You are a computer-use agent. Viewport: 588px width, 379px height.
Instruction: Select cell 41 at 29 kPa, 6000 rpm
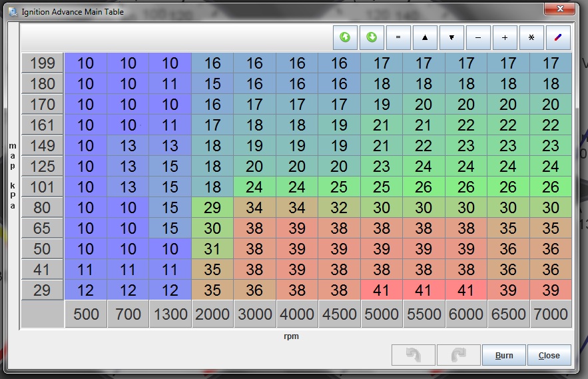[x=467, y=290]
